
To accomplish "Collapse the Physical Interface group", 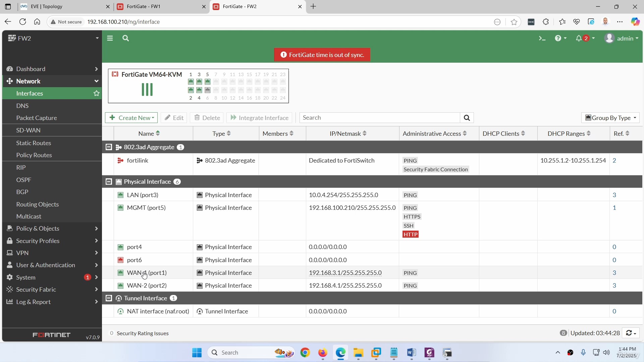I will tap(109, 182).
